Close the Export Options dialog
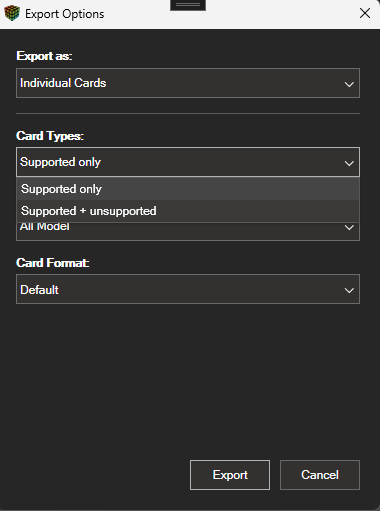The height and width of the screenshot is (511, 380). pos(365,14)
